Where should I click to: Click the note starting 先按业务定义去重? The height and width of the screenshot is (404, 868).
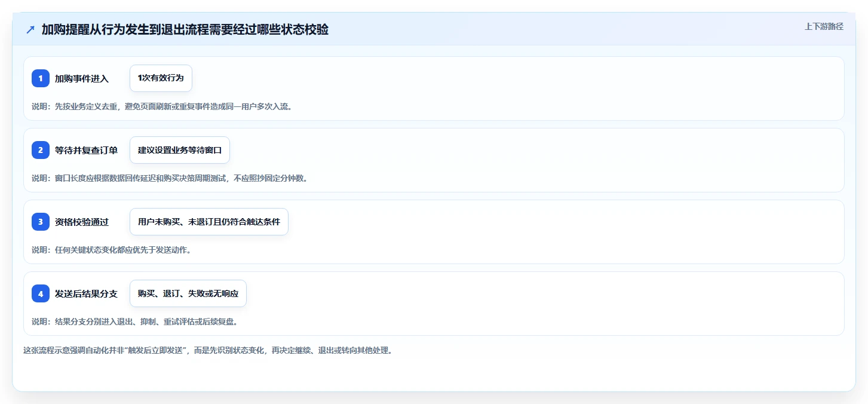[162, 106]
